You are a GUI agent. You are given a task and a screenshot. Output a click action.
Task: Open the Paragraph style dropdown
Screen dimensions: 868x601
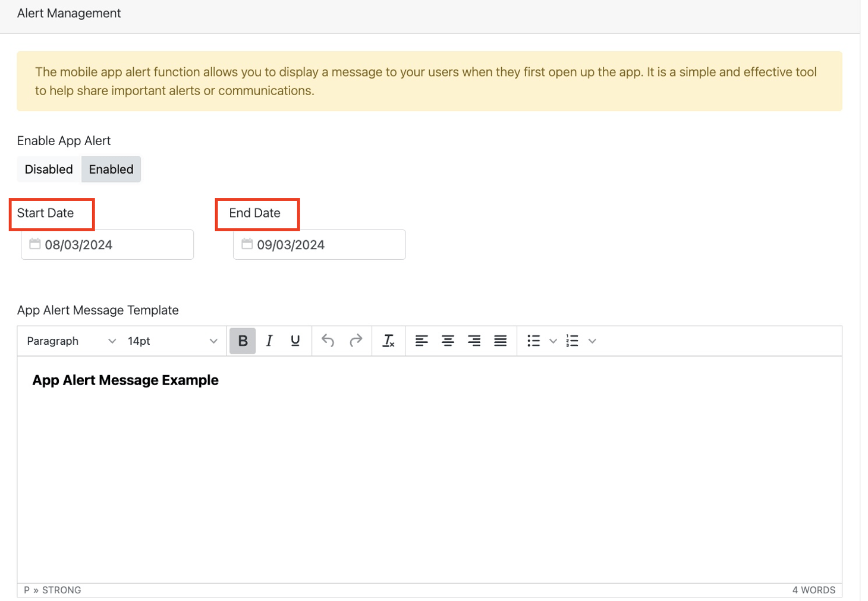71,341
